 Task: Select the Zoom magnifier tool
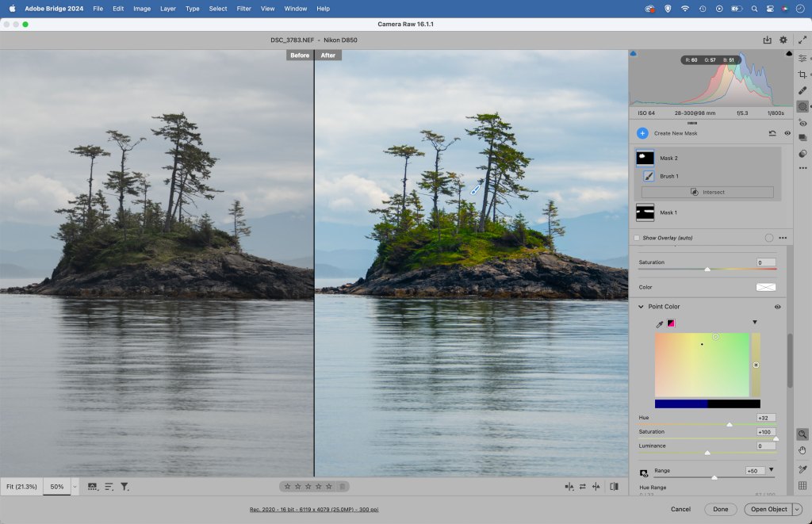pyautogui.click(x=802, y=434)
